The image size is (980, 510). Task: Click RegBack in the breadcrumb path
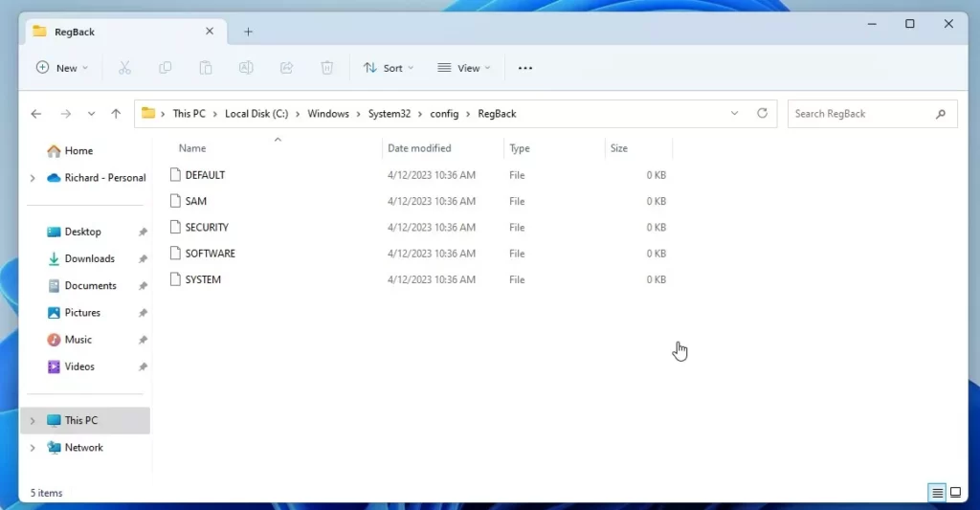coord(497,114)
